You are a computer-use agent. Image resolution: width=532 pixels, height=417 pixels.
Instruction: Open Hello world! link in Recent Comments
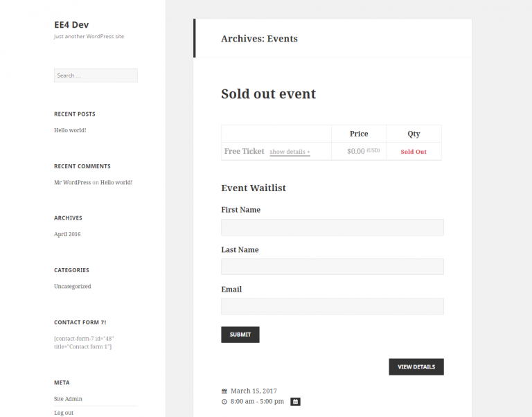pos(116,183)
